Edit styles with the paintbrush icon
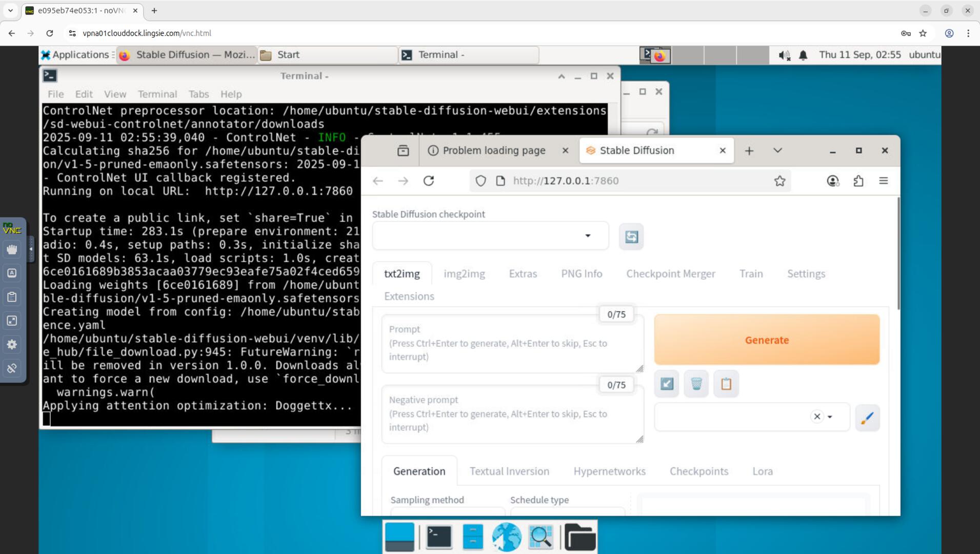This screenshot has width=980, height=554. pyautogui.click(x=867, y=417)
